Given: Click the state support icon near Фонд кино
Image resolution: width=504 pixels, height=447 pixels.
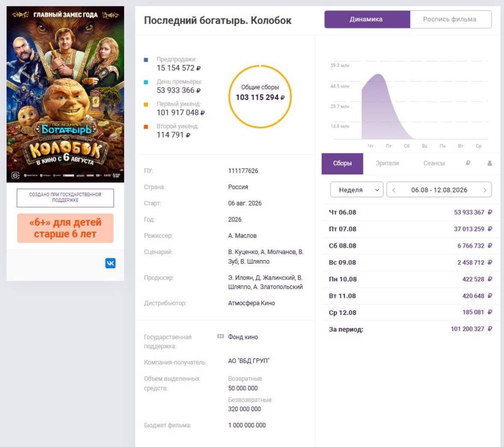Looking at the screenshot, I should [x=221, y=336].
